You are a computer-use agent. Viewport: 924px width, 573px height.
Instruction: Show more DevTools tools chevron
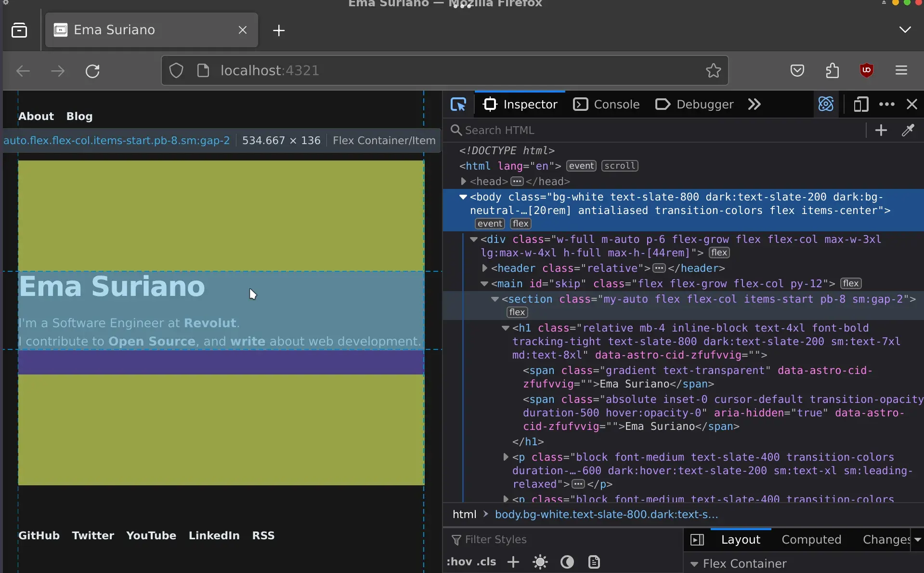[x=754, y=105]
